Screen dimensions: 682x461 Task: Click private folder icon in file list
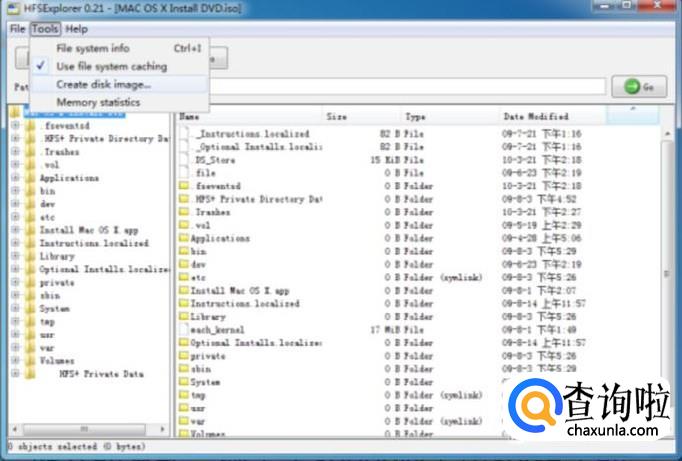(184, 355)
